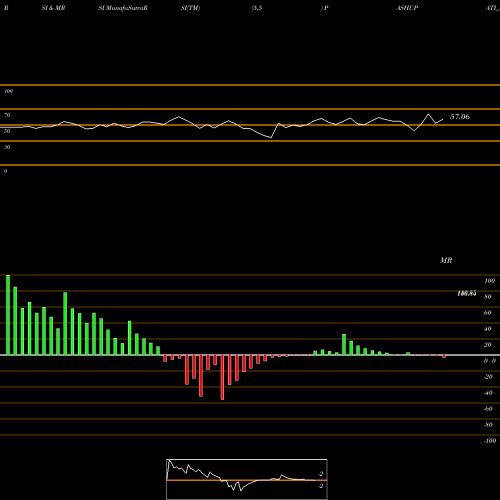Click the MR panel title label
Screen dimensions: 500x500
tap(446, 260)
